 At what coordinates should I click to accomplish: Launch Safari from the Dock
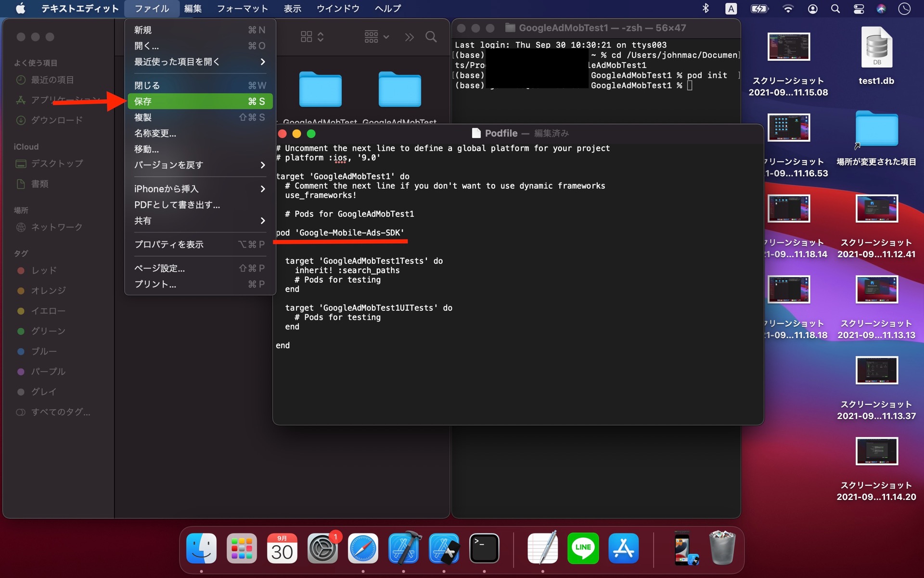click(363, 548)
